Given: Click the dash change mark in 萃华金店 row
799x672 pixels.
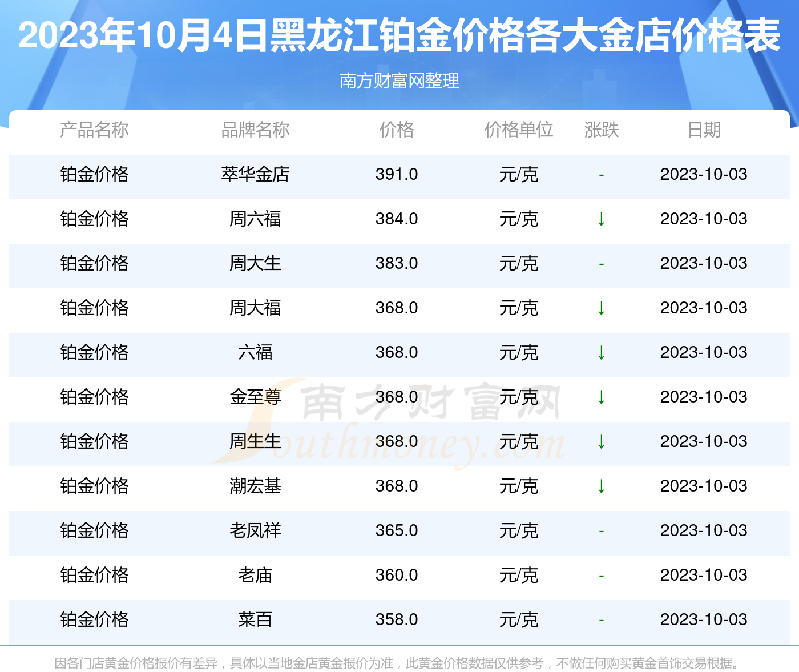Looking at the screenshot, I should (601, 175).
